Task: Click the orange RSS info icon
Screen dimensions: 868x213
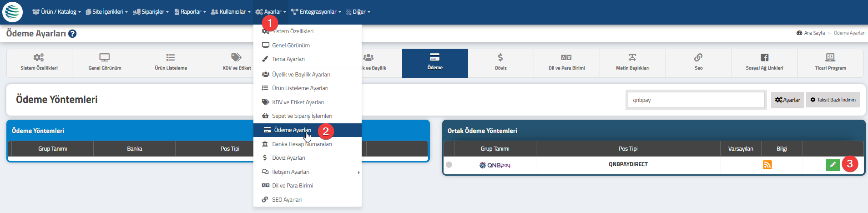Action: [767, 165]
